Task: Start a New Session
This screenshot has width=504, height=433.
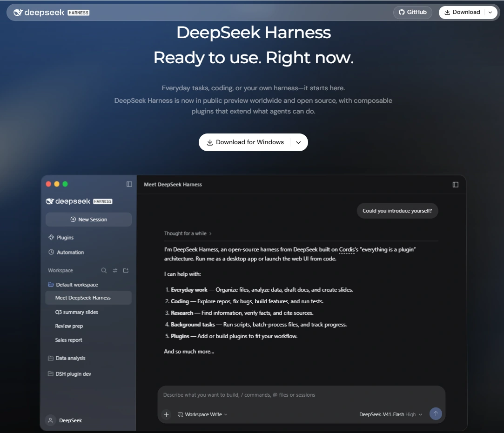Action: click(89, 220)
